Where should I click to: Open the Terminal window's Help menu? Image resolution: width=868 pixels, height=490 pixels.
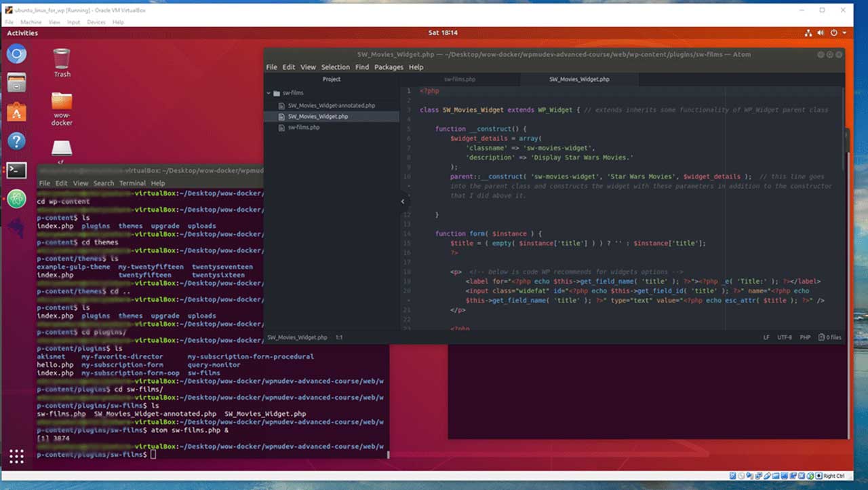158,183
